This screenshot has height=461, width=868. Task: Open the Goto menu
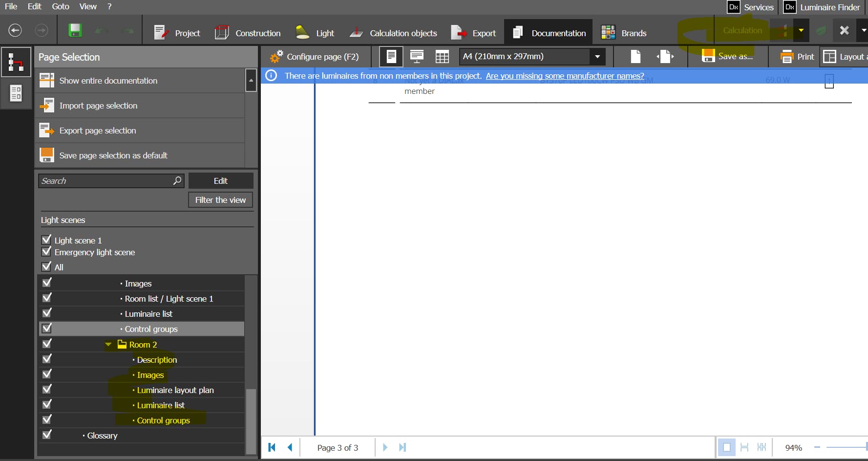click(x=61, y=6)
